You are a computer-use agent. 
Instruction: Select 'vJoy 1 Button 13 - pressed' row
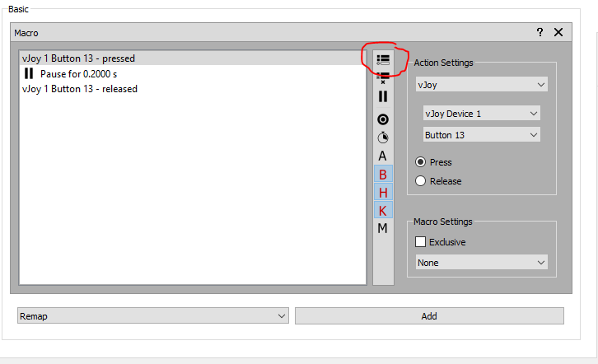(x=193, y=58)
